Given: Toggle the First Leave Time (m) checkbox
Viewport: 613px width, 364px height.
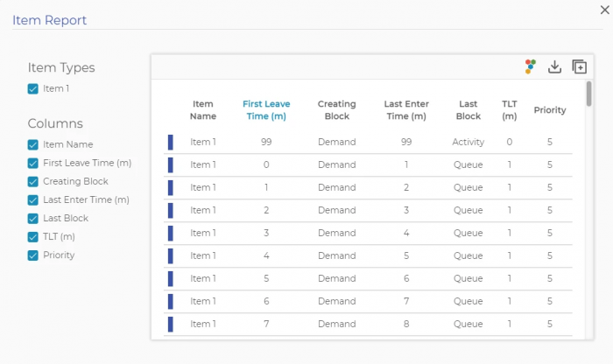Looking at the screenshot, I should (33, 164).
